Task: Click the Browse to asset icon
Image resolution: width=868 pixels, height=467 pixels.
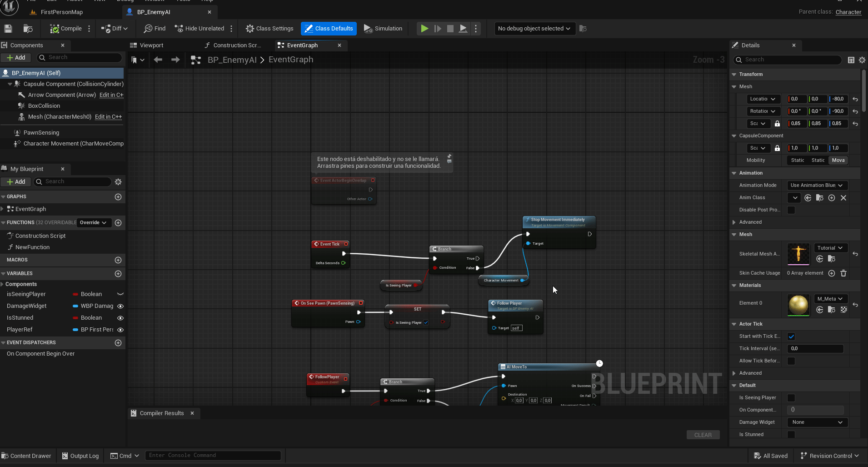Action: click(28, 29)
